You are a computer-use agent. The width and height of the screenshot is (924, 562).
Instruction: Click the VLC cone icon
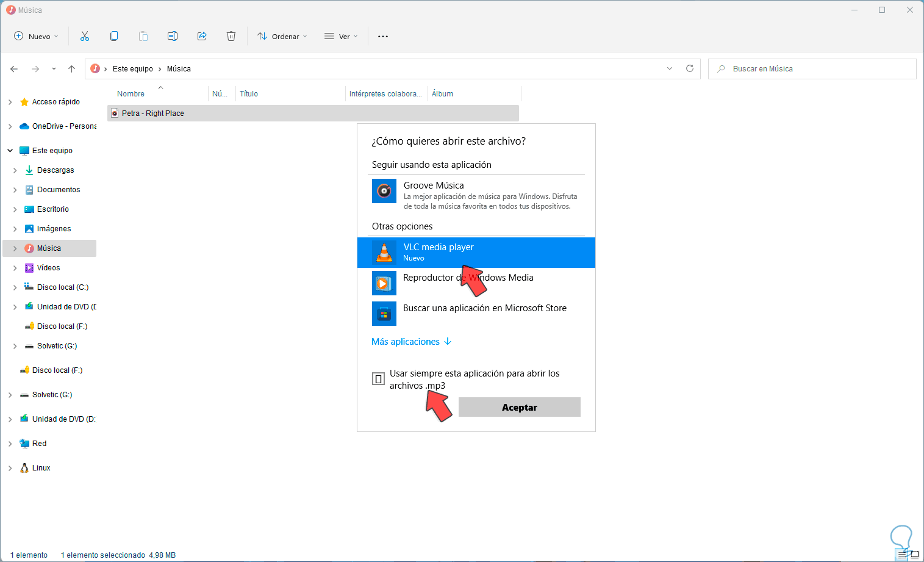tap(384, 253)
